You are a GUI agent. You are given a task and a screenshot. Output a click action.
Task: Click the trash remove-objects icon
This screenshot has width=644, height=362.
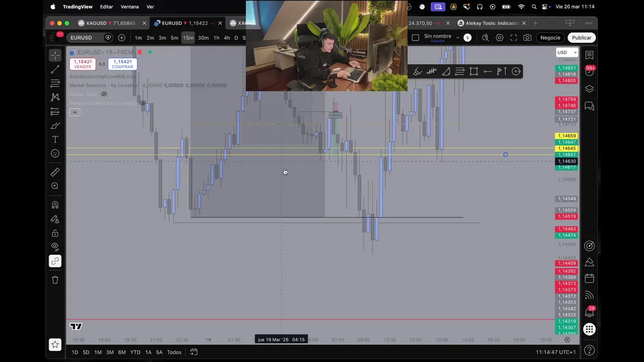tap(55, 280)
